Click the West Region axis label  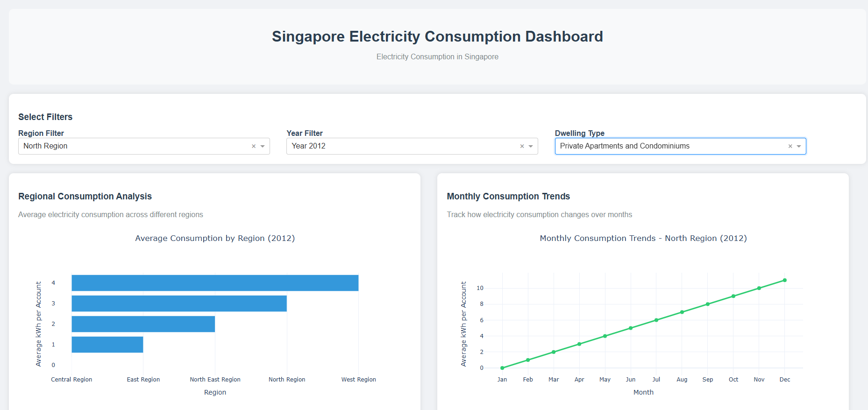[358, 380]
